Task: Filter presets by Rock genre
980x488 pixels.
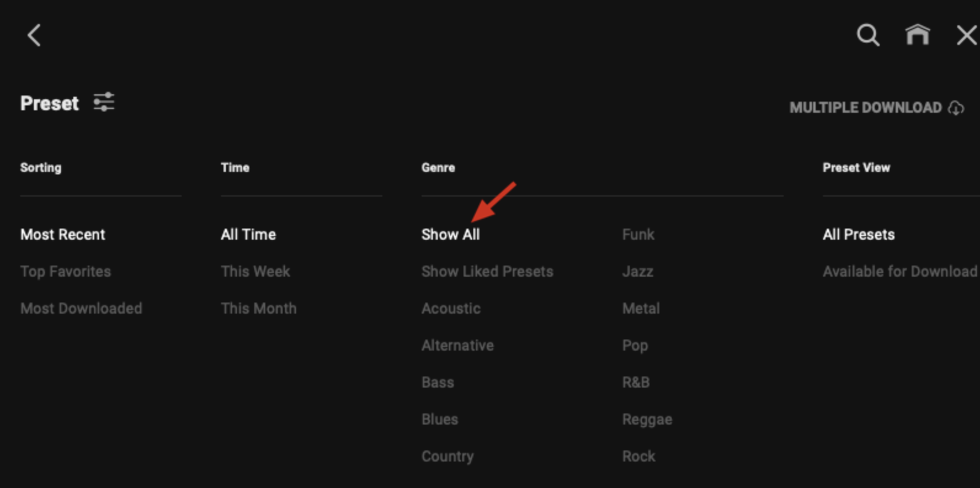Action: pos(639,456)
